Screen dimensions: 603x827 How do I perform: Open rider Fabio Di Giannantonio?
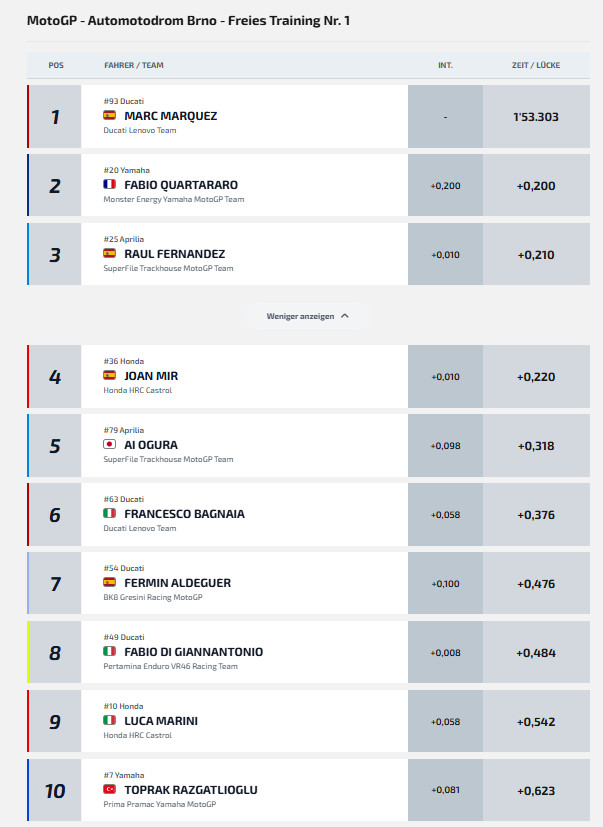point(193,652)
